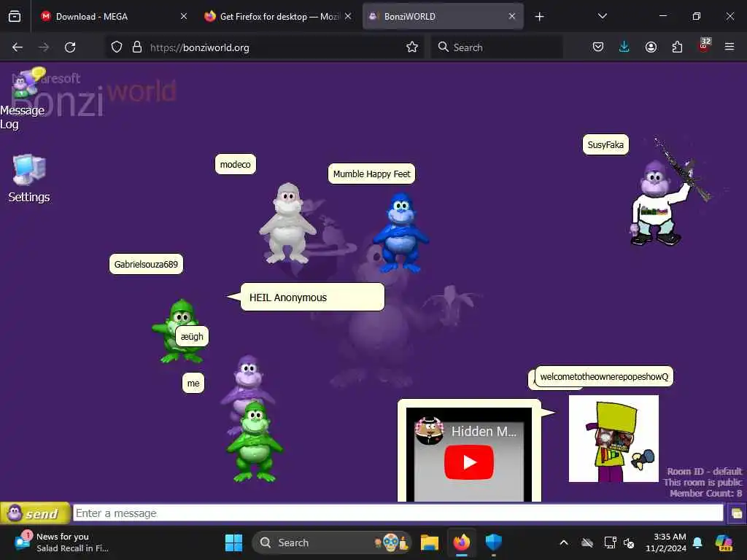Show site security padlock info
Screen dimensions: 747x560
137,47
